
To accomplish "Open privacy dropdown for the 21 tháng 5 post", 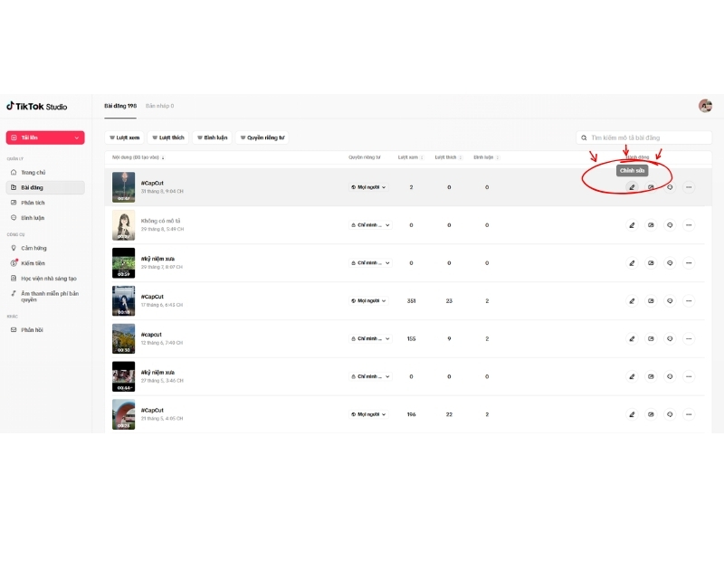I will [x=368, y=414].
